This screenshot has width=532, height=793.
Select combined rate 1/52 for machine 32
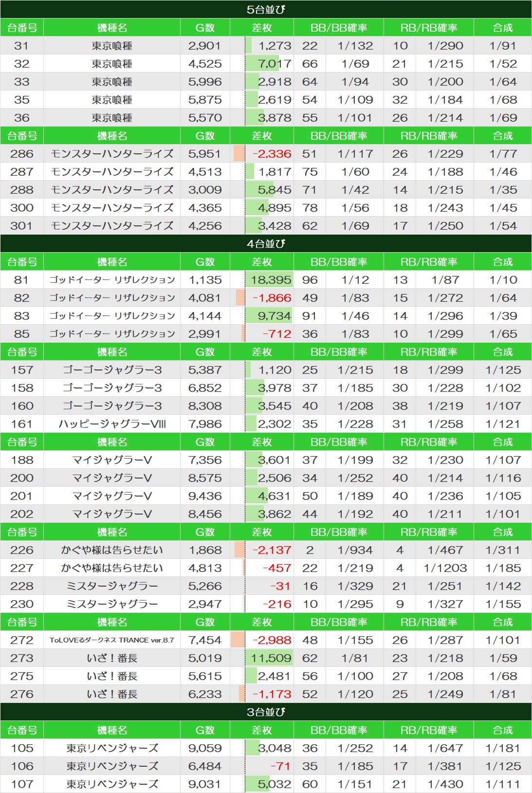(x=503, y=64)
